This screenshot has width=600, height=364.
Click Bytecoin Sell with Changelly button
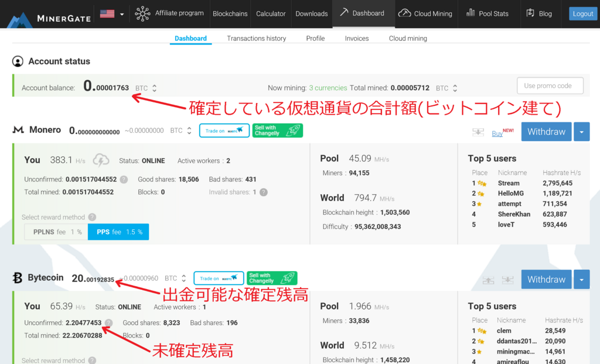[x=272, y=278]
